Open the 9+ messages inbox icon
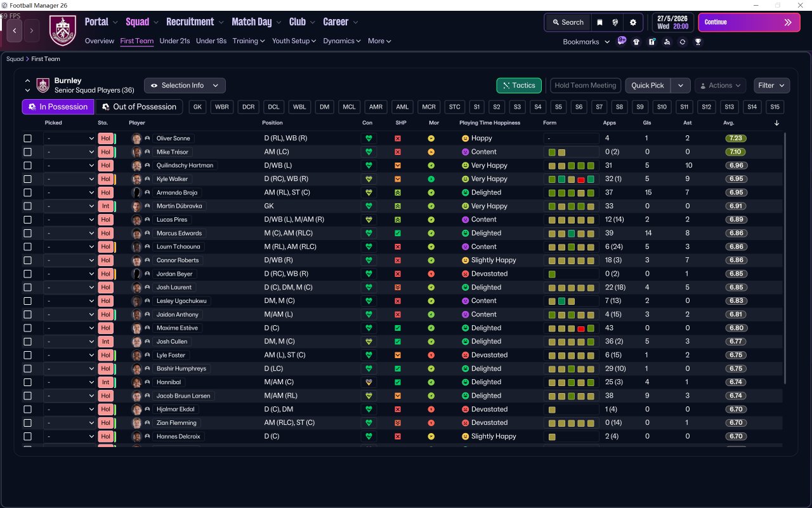Image resolution: width=812 pixels, height=508 pixels. [x=622, y=41]
